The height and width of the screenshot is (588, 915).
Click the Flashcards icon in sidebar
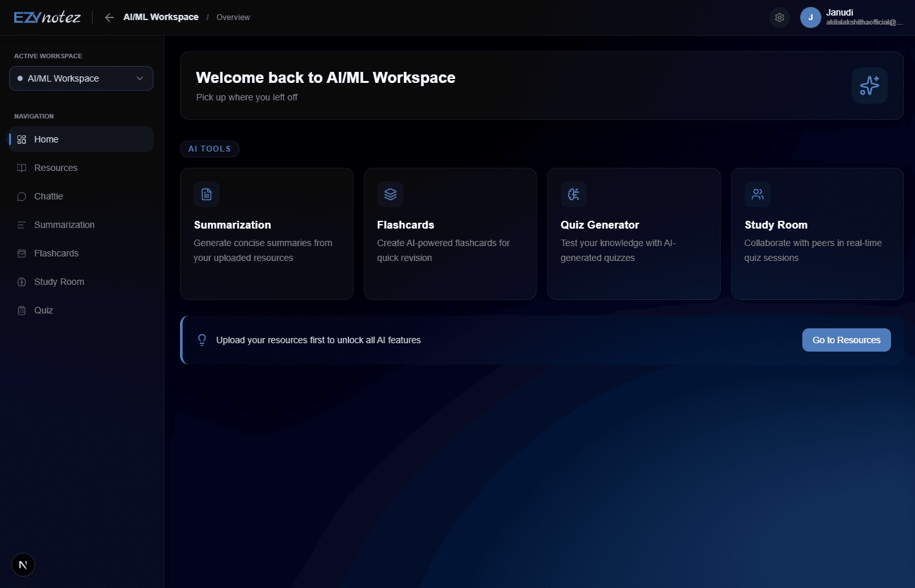(x=21, y=253)
